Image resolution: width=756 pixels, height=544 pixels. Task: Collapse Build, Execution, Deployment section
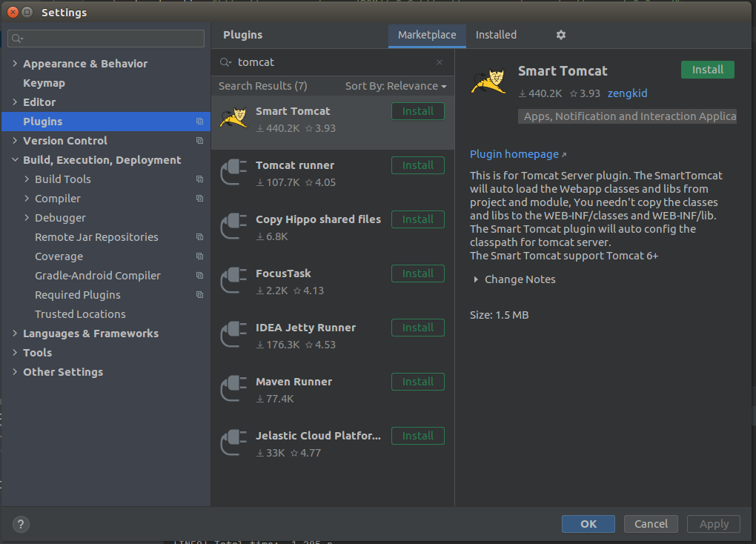15,159
